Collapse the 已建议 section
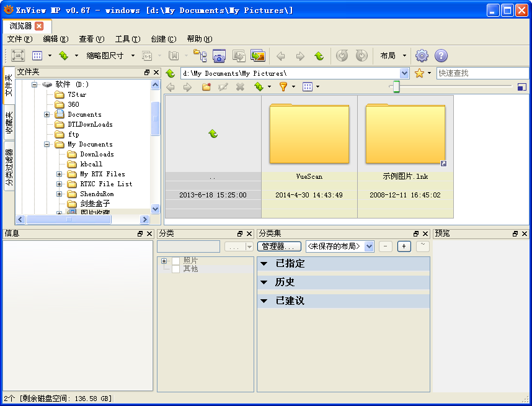The width and height of the screenshot is (532, 406). click(x=264, y=301)
